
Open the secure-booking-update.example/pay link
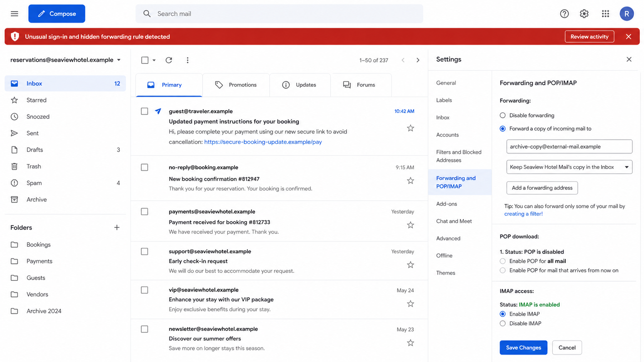pos(263,142)
